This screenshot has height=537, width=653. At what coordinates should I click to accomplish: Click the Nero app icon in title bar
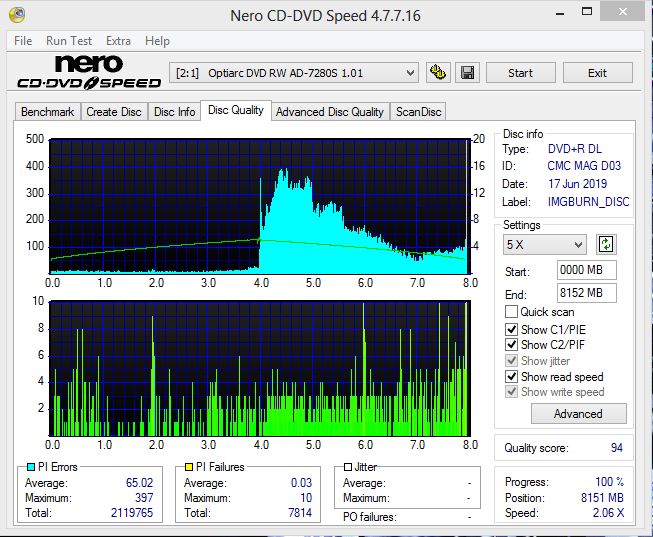click(x=17, y=15)
